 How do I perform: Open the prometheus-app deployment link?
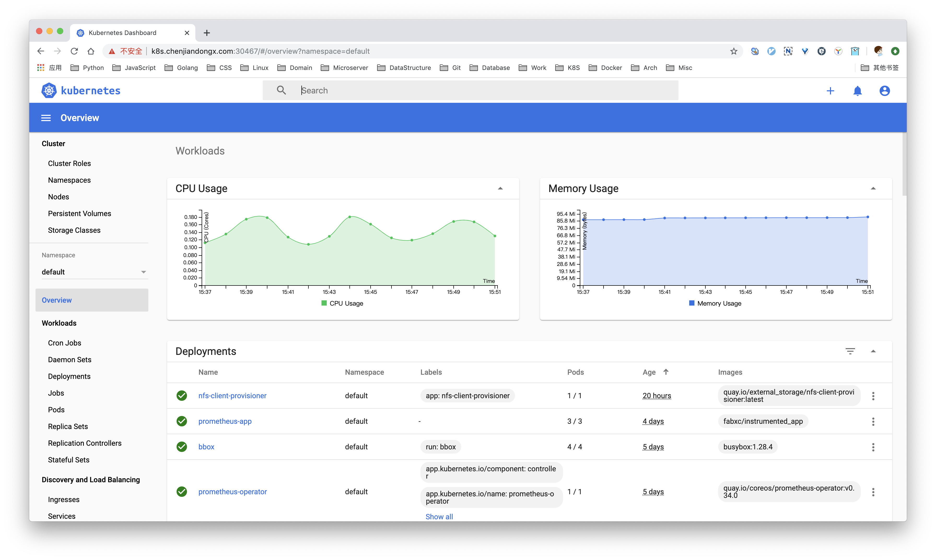(225, 421)
